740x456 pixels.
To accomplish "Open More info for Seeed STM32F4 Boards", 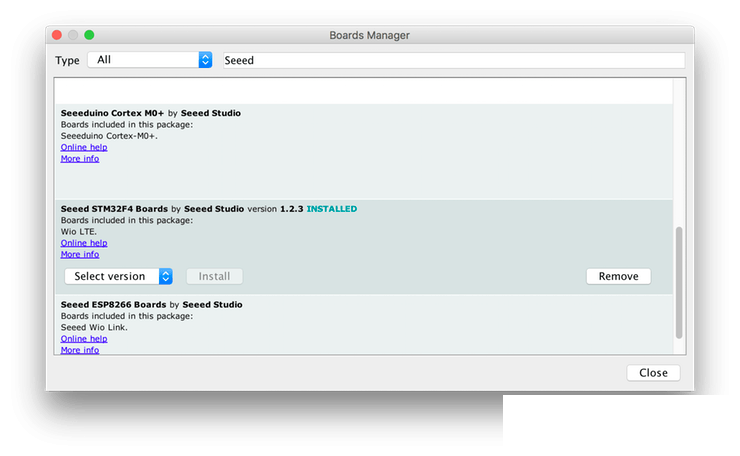I will point(80,254).
